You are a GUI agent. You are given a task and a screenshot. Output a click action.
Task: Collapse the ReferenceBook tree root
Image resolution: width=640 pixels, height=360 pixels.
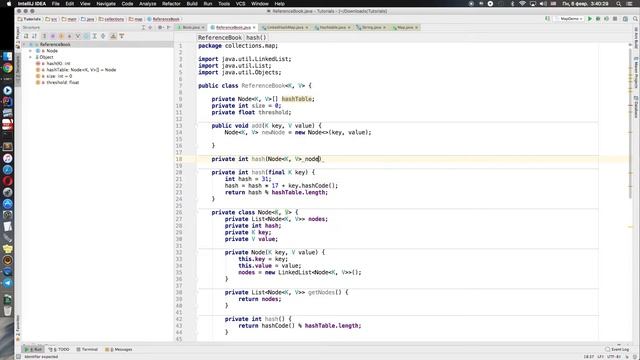click(25, 44)
